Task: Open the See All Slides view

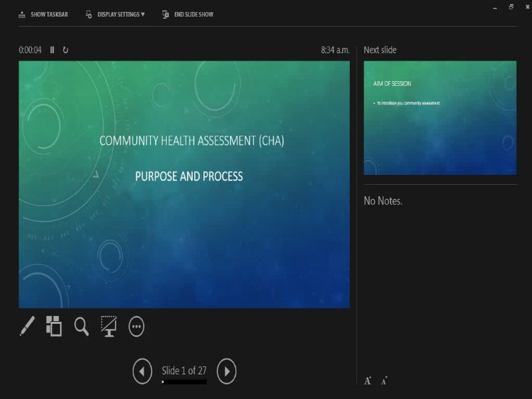Action: [x=53, y=327]
